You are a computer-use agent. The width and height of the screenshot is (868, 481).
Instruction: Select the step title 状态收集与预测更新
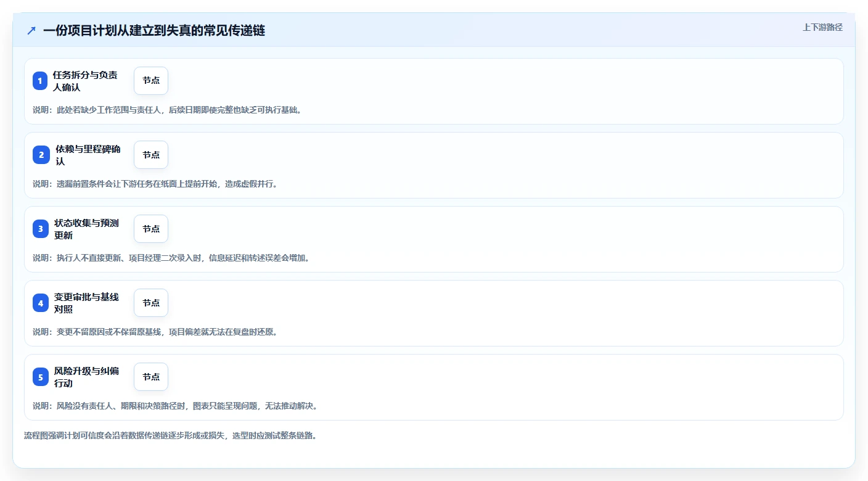coord(86,229)
